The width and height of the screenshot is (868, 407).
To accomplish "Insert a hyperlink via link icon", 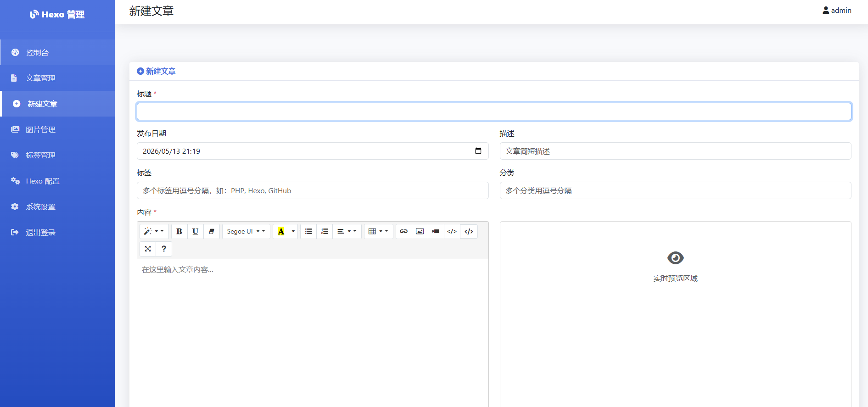I will (x=403, y=231).
